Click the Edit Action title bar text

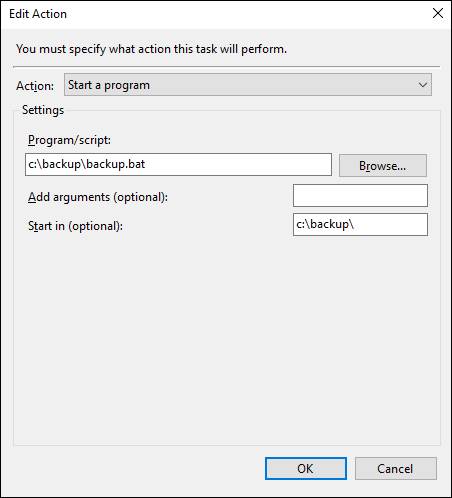click(38, 14)
